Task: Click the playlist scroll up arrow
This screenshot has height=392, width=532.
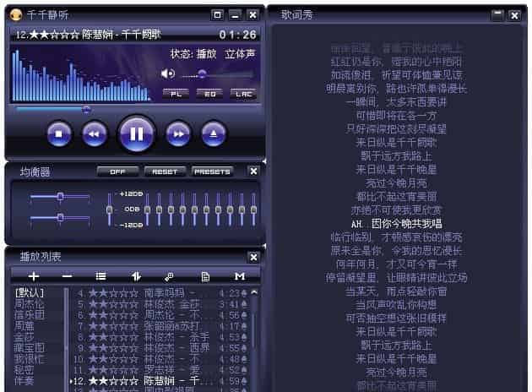Action: tap(254, 291)
